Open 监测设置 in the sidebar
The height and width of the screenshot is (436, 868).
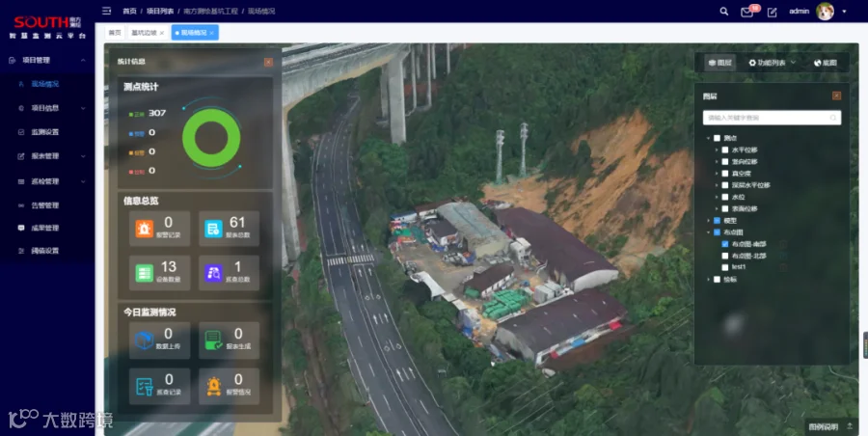click(44, 132)
